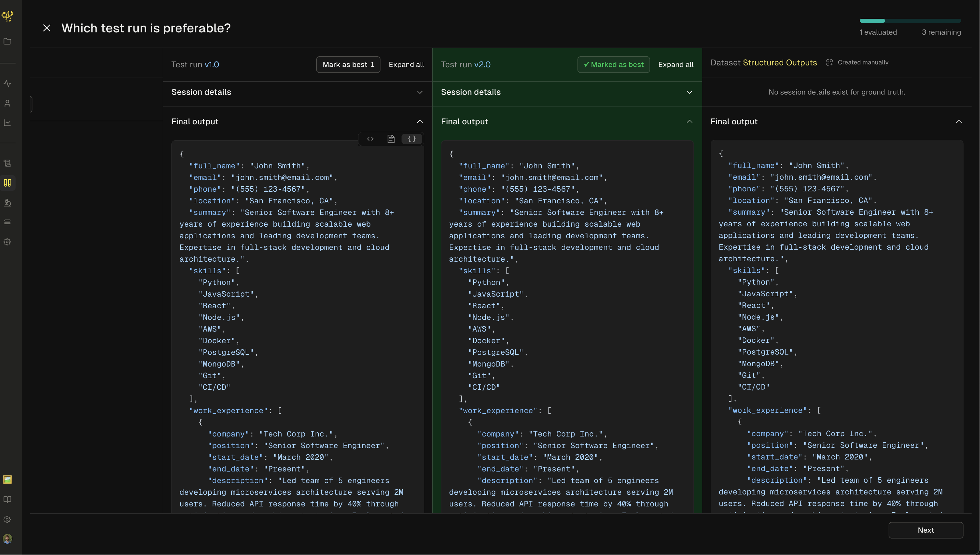This screenshot has width=980, height=555.
Task: Click the Next button
Action: pyautogui.click(x=926, y=530)
